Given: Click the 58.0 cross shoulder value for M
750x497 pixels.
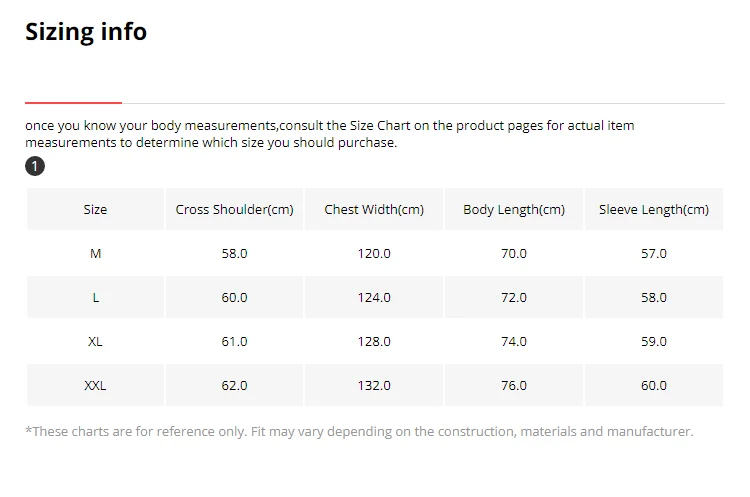Looking at the screenshot, I should point(234,254).
